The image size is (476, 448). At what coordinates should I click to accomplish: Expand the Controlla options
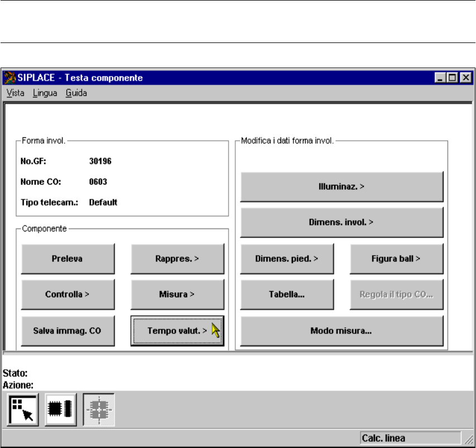coord(68,294)
